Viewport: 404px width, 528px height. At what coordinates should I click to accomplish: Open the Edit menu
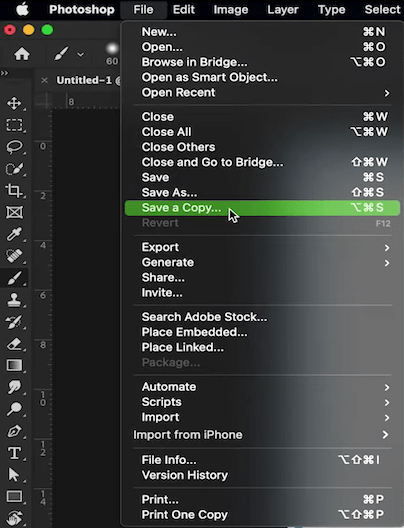(184, 9)
